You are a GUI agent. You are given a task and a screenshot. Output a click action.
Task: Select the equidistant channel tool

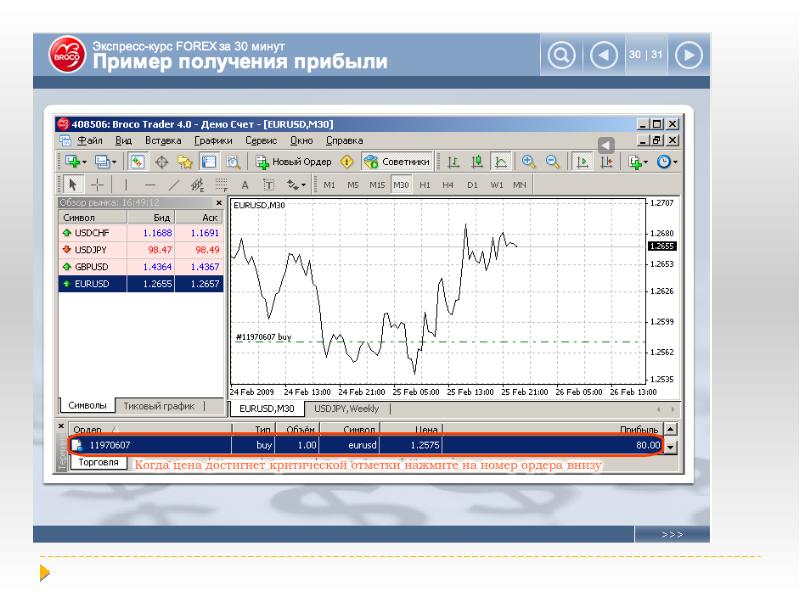pyautogui.click(x=197, y=184)
